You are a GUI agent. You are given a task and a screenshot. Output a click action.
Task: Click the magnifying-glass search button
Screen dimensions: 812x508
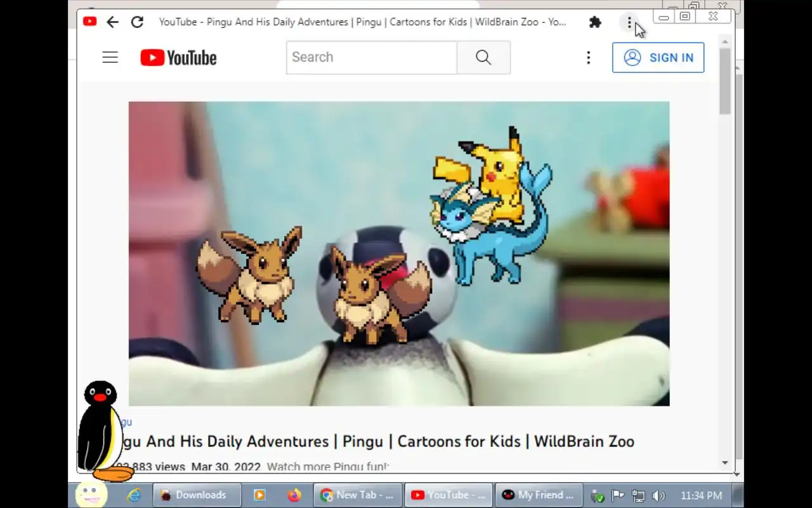pos(483,57)
